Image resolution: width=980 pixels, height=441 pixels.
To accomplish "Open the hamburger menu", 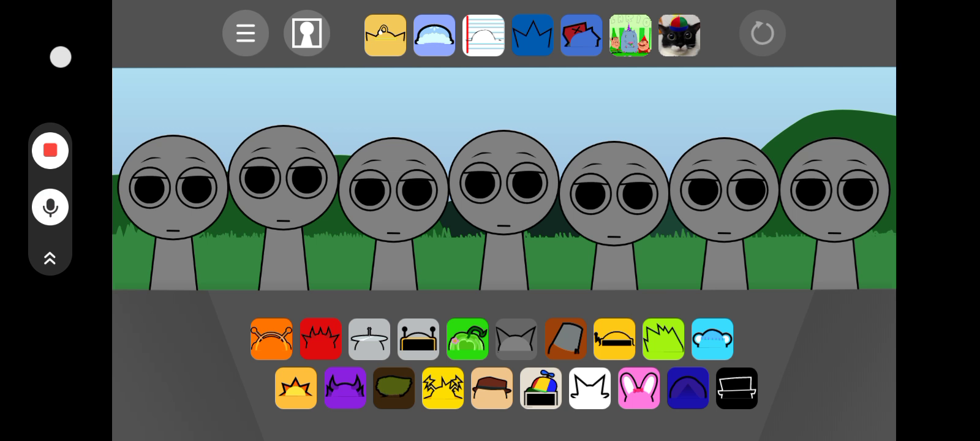I will 246,33.
